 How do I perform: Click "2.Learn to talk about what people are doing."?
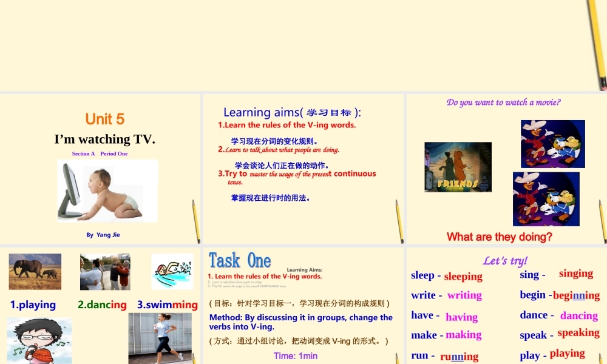(279, 150)
